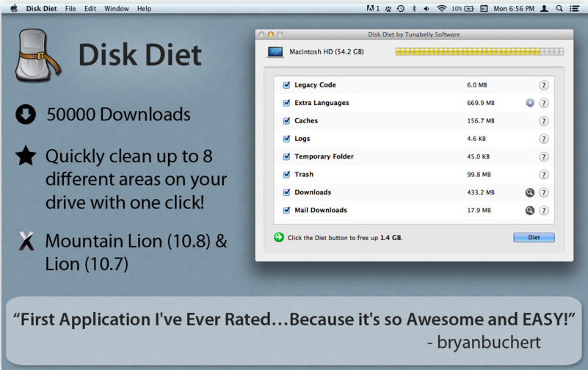Open Spotlight search in menu bar
The height and width of the screenshot is (370, 588).
[x=559, y=8]
